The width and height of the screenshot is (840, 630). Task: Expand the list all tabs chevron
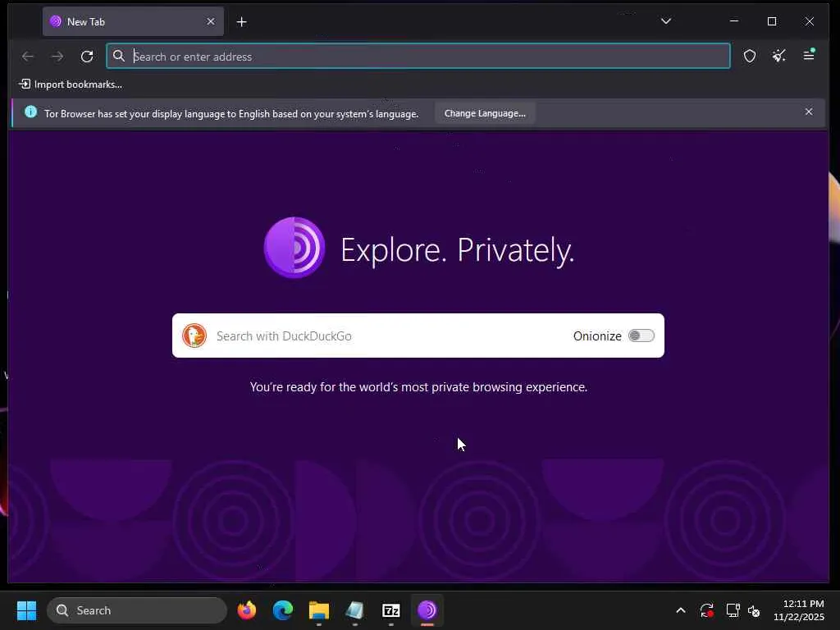coord(666,21)
